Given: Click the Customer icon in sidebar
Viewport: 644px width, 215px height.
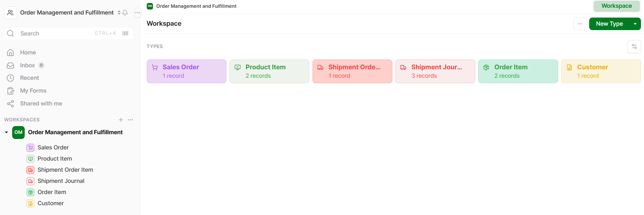Looking at the screenshot, I should click(30, 203).
